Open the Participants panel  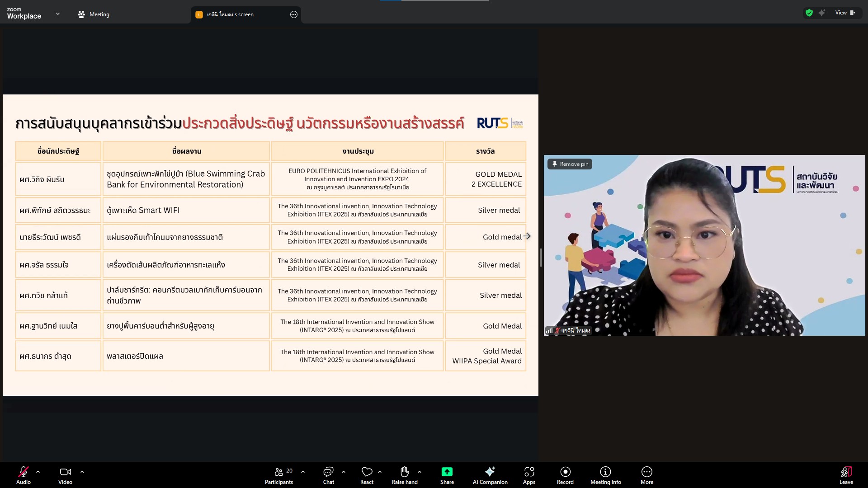click(x=279, y=474)
